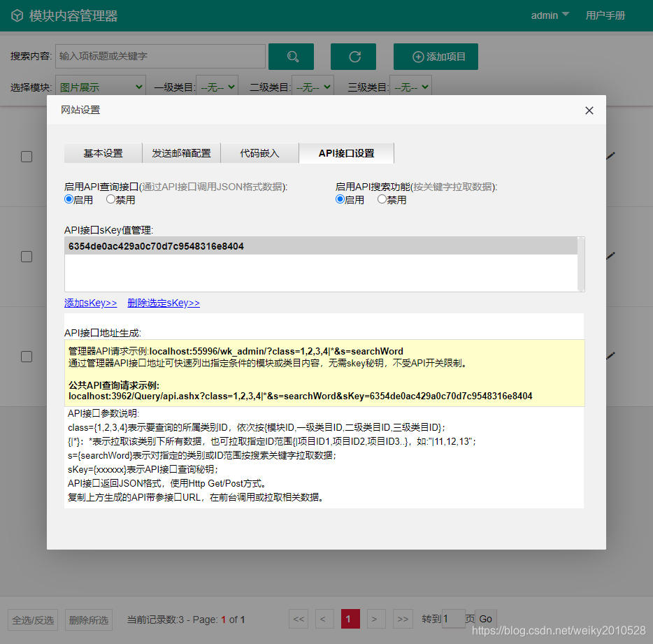Click the 管理器API请求示例 URL text
This screenshot has width=653, height=644.
tap(277, 351)
